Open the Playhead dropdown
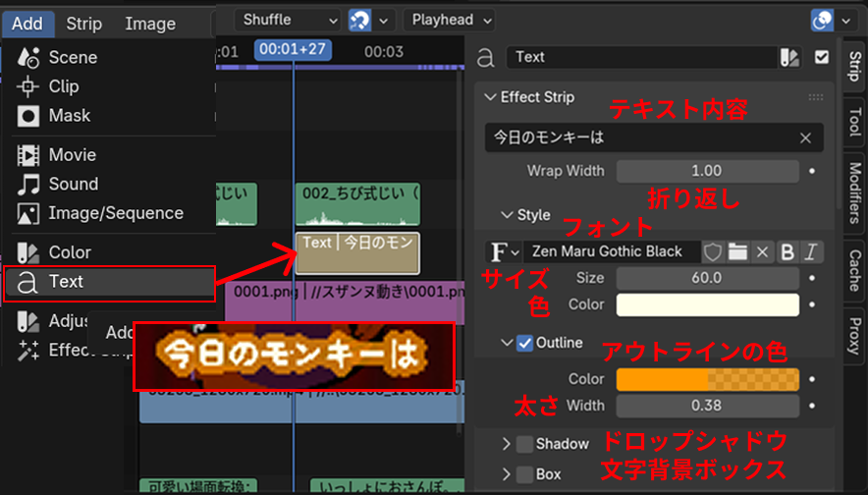This screenshot has width=868, height=495. tap(450, 20)
